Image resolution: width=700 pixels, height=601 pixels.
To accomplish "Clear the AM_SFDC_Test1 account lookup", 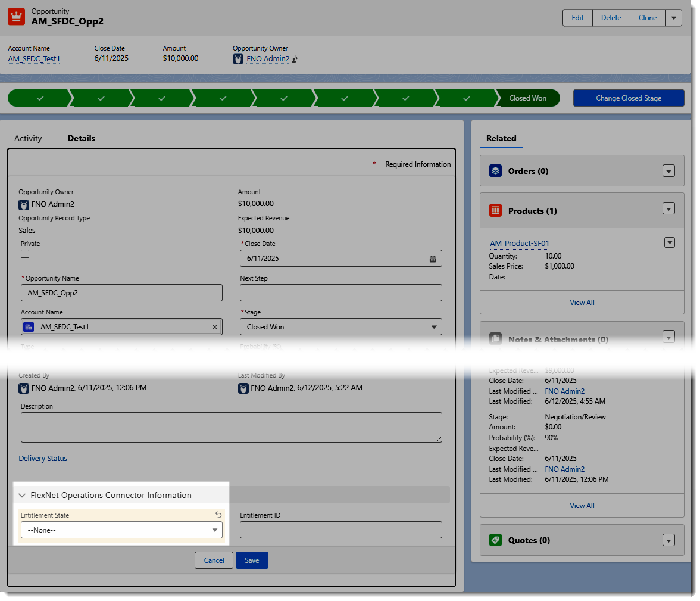I will coord(215,327).
